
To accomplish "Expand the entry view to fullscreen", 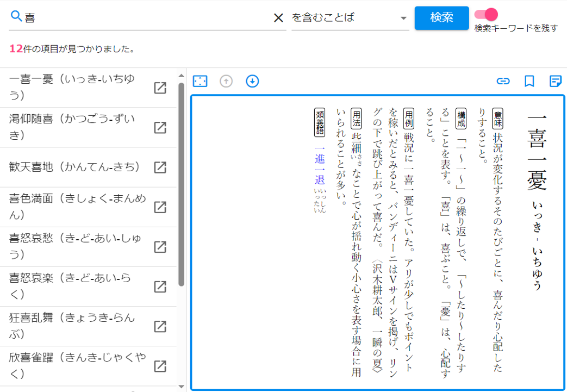I will pos(200,82).
